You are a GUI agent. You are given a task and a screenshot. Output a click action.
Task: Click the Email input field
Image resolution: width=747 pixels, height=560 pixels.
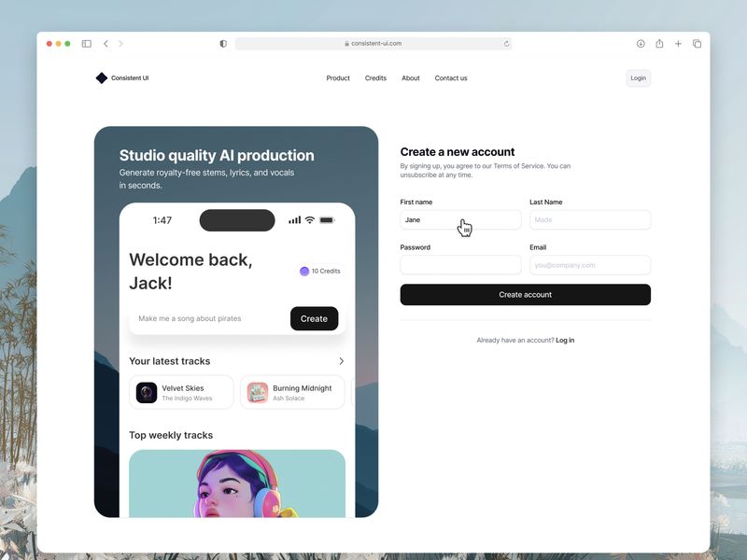589,265
